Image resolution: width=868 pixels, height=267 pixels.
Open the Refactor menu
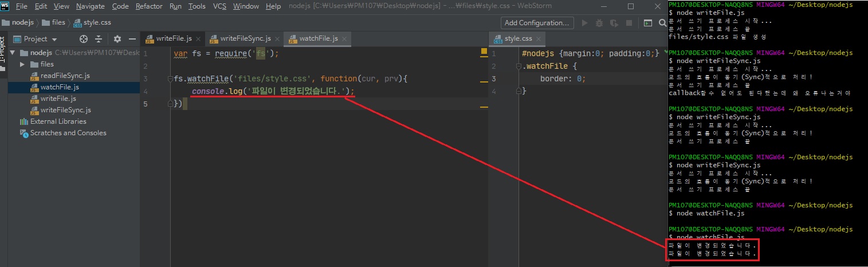point(149,6)
